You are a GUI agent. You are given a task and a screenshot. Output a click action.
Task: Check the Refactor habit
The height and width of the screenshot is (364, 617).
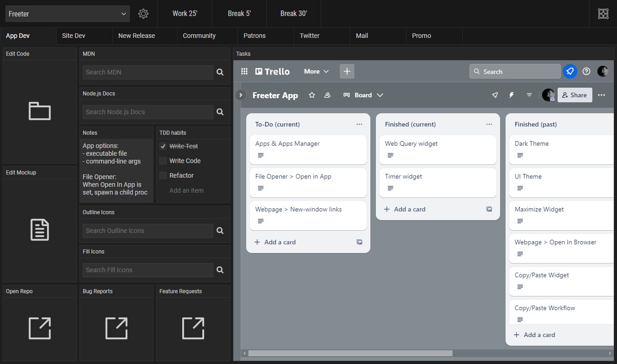[163, 175]
